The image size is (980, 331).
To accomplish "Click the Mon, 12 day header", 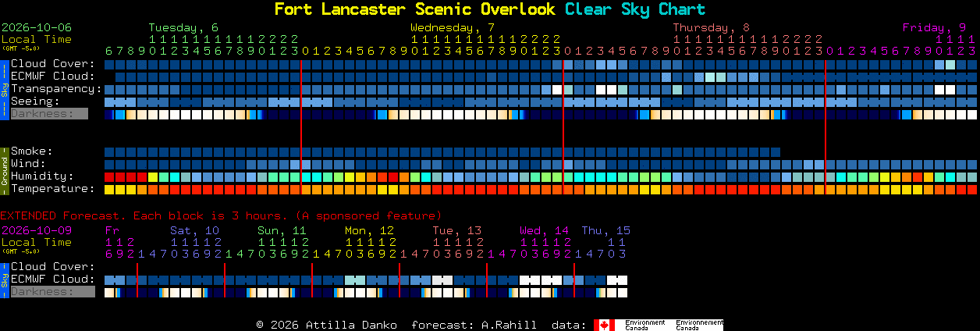I will click(369, 230).
